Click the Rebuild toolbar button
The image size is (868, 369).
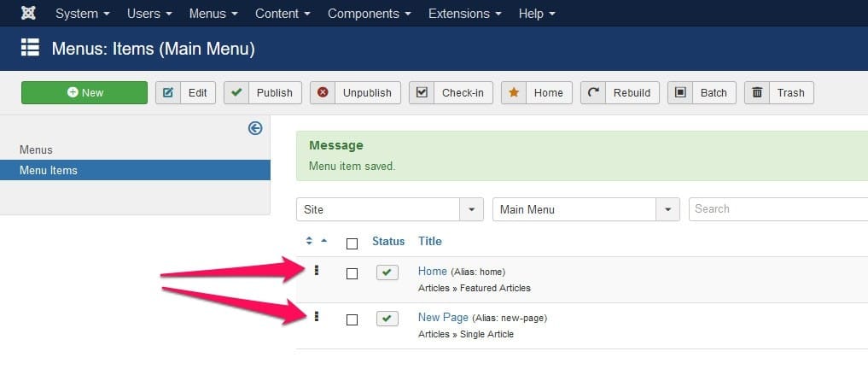[x=620, y=92]
